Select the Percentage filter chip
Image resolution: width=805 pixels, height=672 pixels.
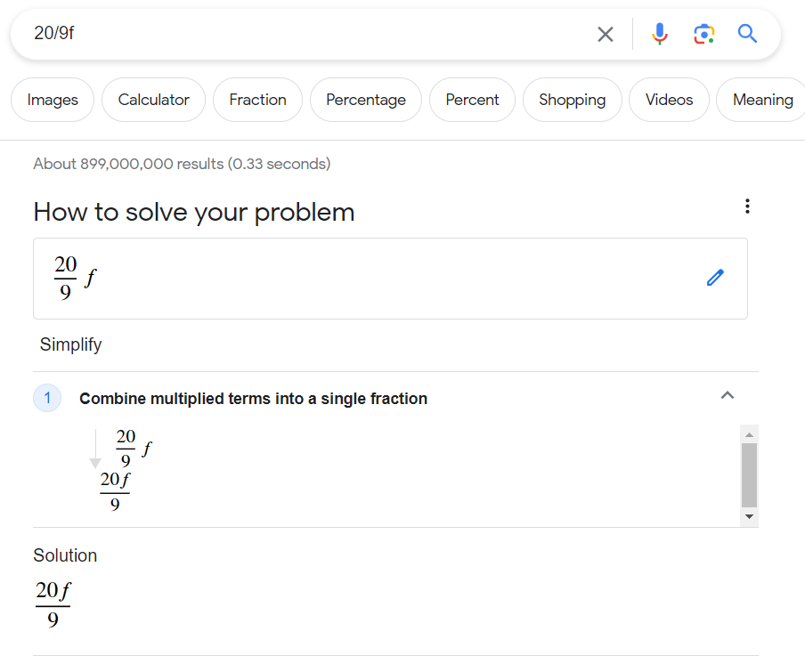point(366,100)
